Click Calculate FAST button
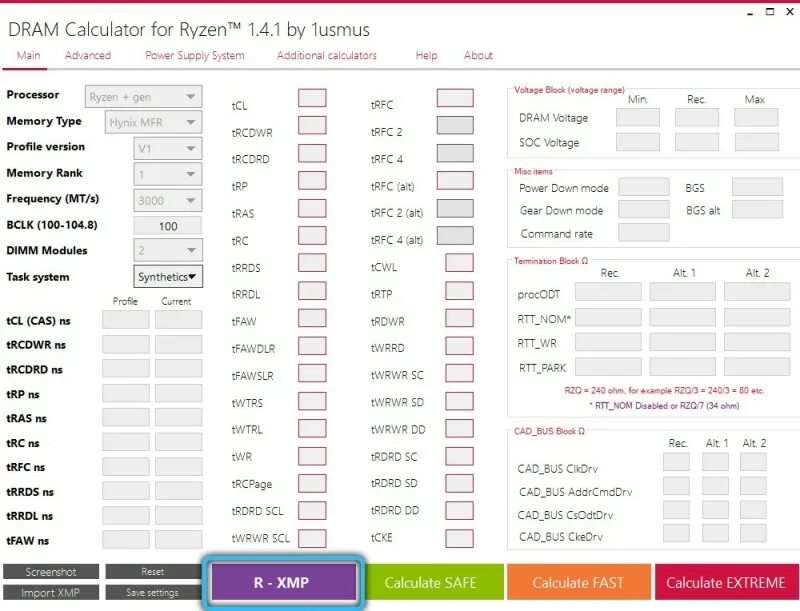800x611 pixels. pos(579,582)
